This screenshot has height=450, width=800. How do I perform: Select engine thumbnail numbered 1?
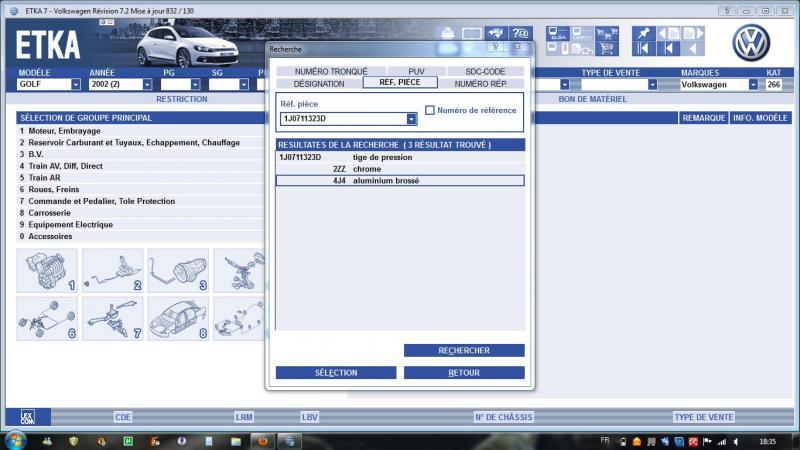click(47, 270)
